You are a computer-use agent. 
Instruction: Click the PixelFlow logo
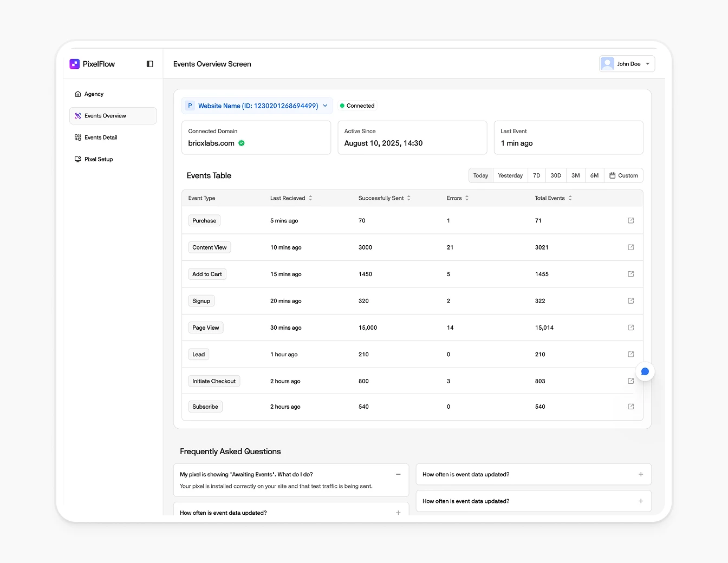75,64
